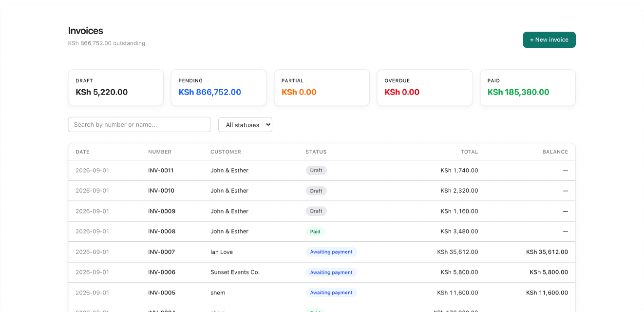
Task: Click customer Sunset Events Co.
Action: pos(235,272)
